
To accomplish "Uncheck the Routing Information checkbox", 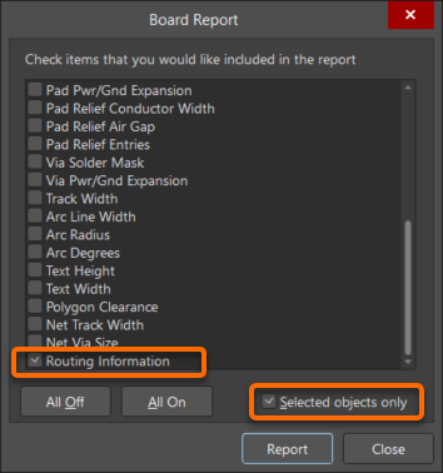I will pyautogui.click(x=35, y=360).
